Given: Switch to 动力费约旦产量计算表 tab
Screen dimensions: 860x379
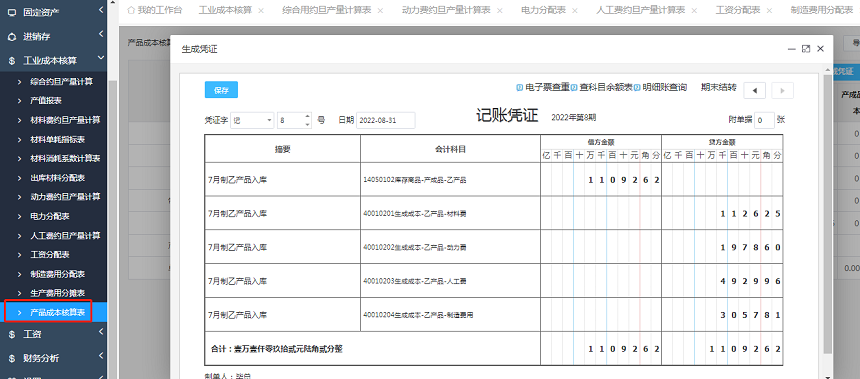Looking at the screenshot, I should coord(446,10).
